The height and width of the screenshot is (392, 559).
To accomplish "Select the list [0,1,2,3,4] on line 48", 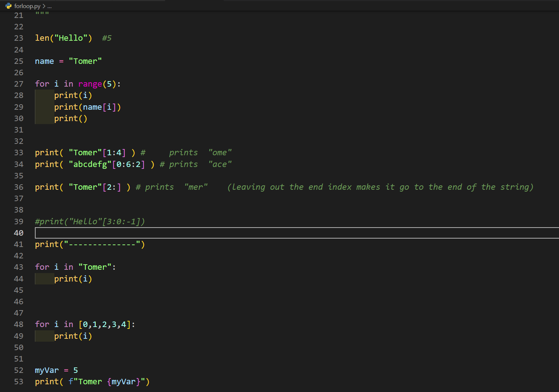I will point(106,324).
